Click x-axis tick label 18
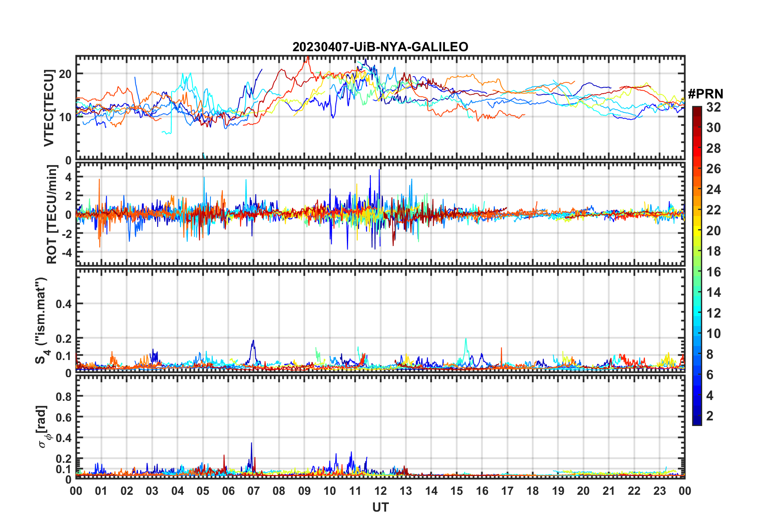The image size is (761, 532). coord(533,491)
